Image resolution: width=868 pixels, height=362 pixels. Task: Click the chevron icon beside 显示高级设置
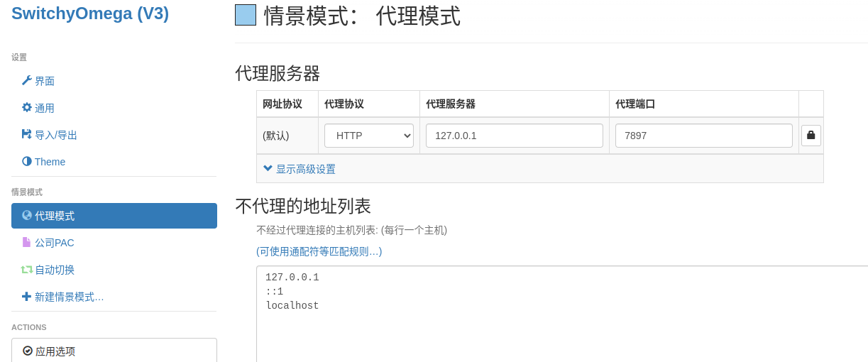pos(268,168)
